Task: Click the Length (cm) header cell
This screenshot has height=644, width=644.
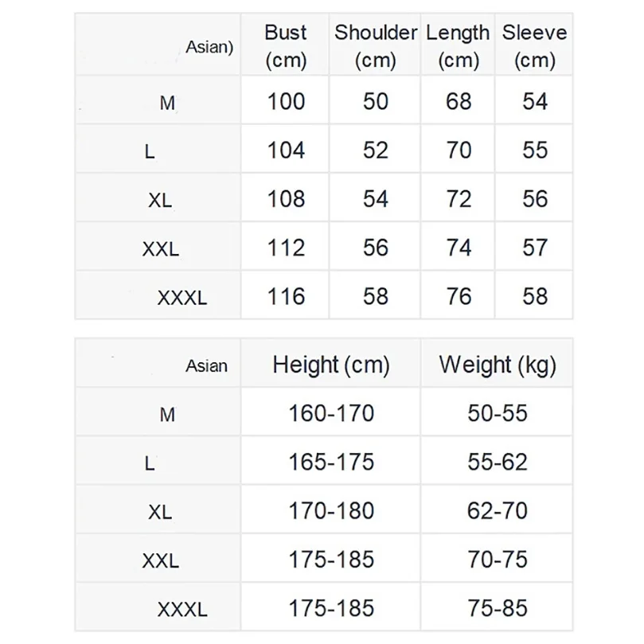Action: click(x=458, y=45)
